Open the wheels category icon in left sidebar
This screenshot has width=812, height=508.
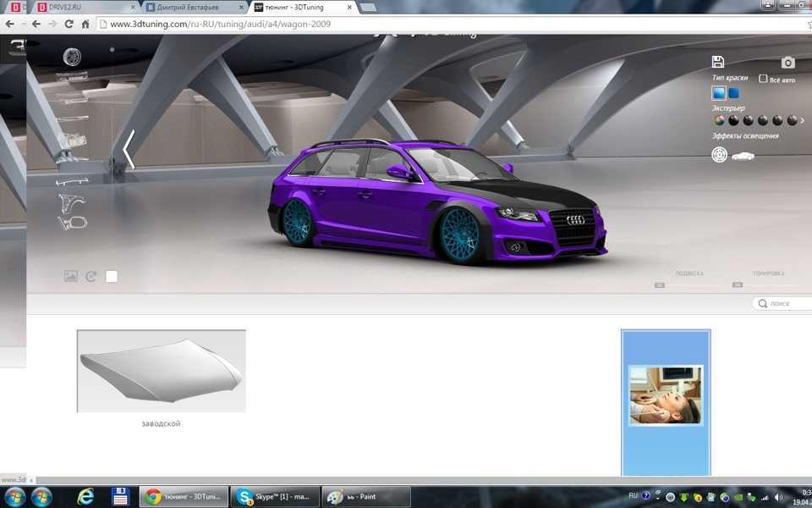pos(72,57)
